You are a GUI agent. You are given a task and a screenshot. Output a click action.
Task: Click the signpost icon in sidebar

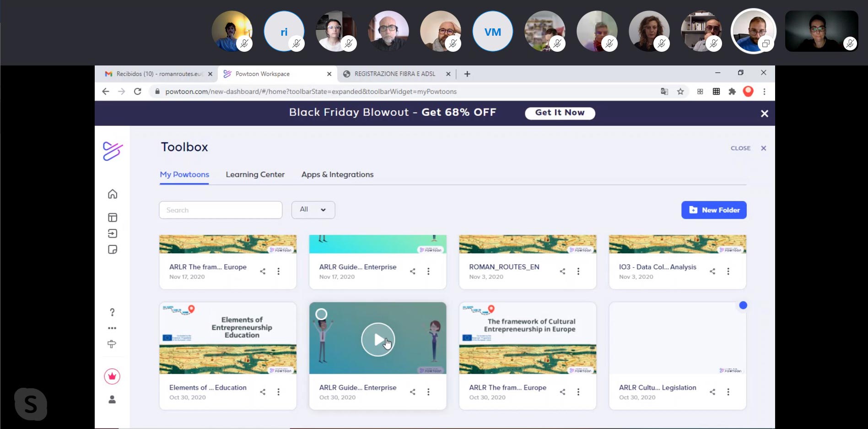[112, 344]
